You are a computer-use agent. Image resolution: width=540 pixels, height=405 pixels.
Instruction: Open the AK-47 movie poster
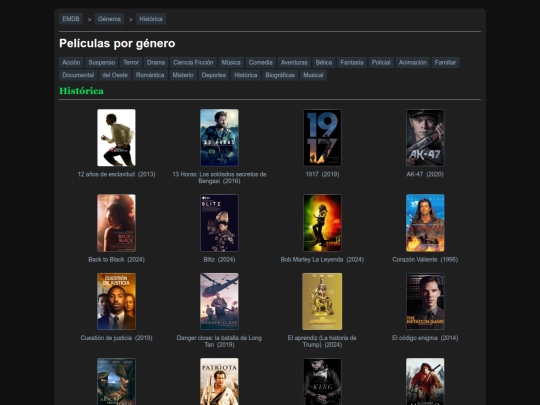click(x=425, y=138)
